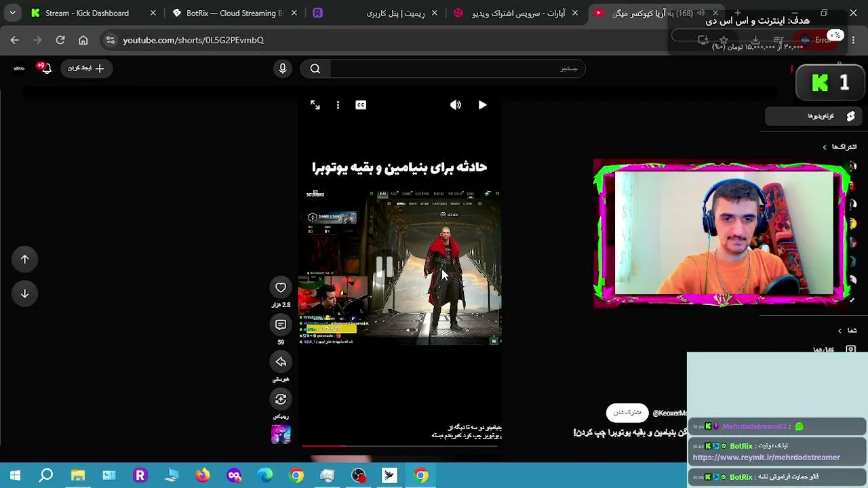Open the black bird app on the taskbar
Screen dimensions: 868x488
[390, 475]
